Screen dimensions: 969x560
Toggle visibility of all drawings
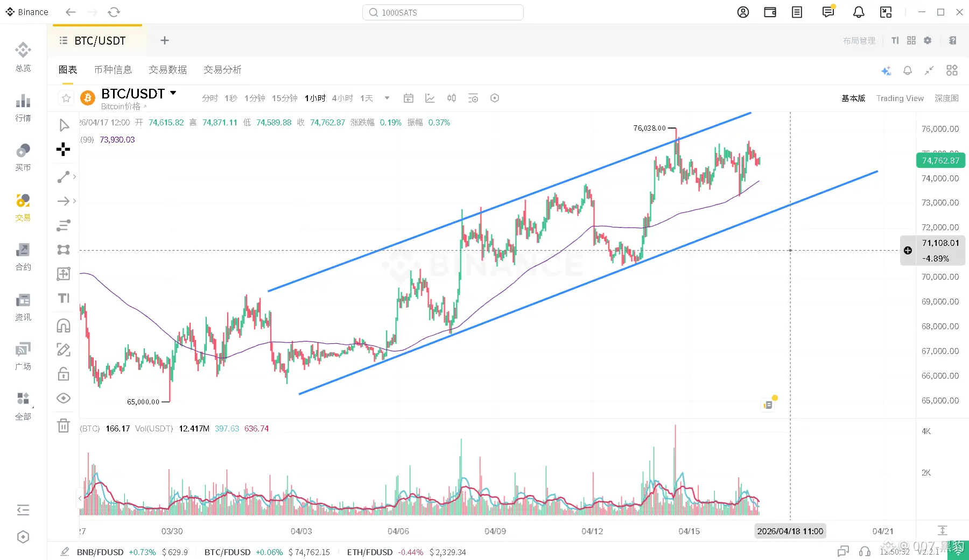coord(64,398)
